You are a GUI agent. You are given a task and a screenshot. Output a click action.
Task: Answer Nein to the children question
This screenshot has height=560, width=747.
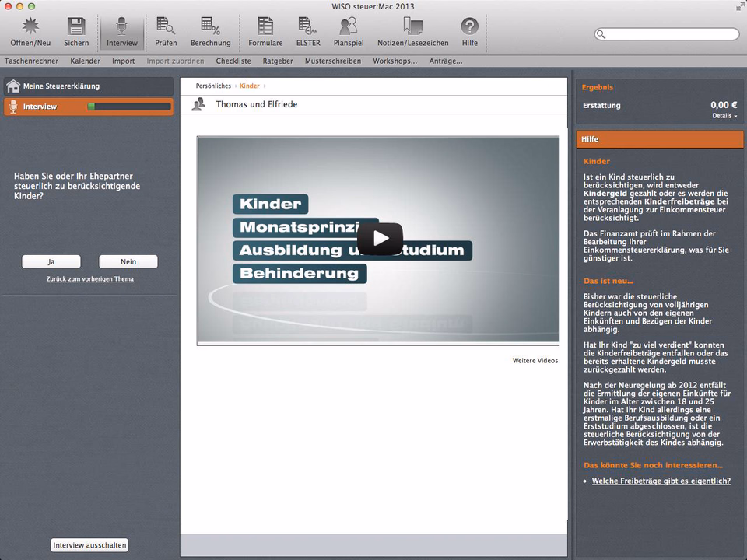tap(128, 261)
